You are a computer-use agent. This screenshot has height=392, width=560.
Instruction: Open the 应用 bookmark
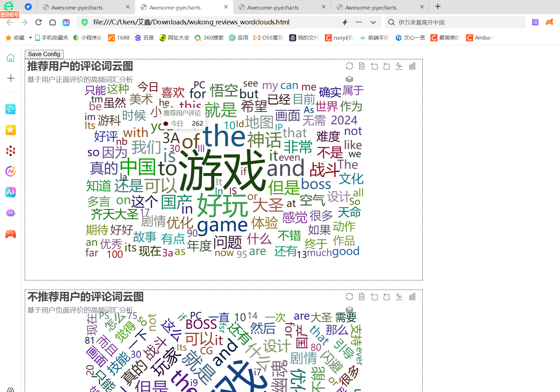[x=239, y=38]
